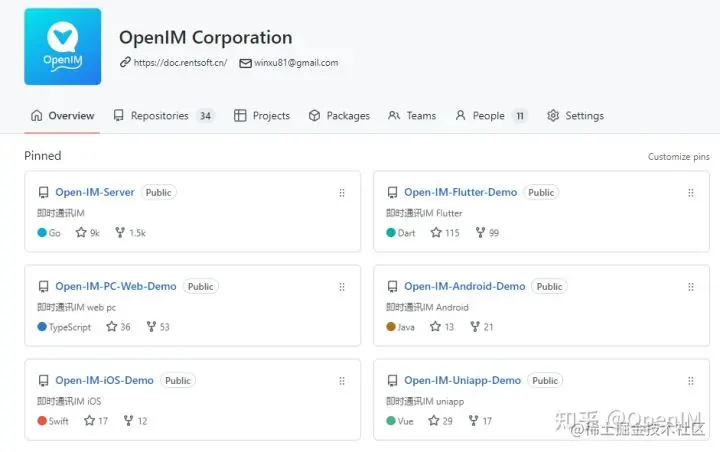Click the 17 stars on Open-IM-iOS-Demo
This screenshot has width=720, height=452.
coord(96,421)
